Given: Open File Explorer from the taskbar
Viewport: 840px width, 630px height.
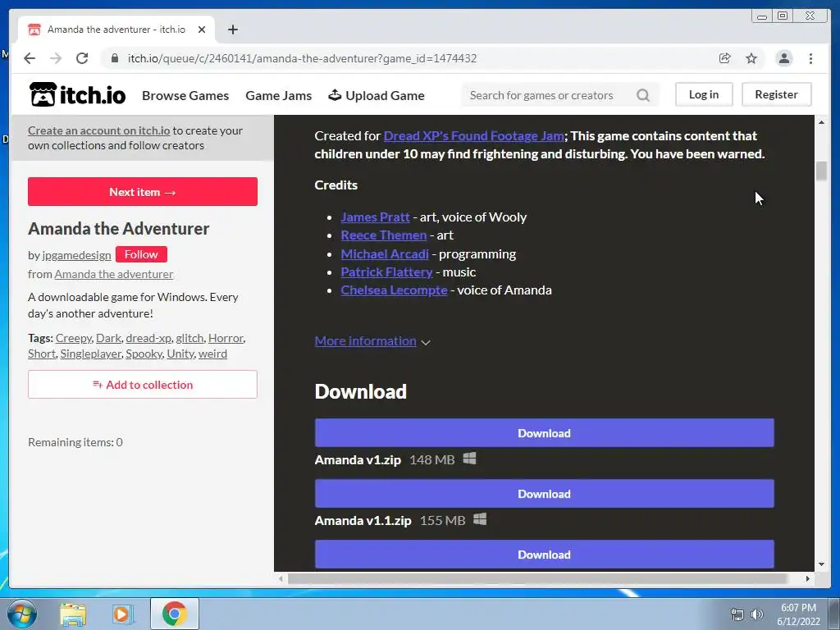Looking at the screenshot, I should pos(73,614).
